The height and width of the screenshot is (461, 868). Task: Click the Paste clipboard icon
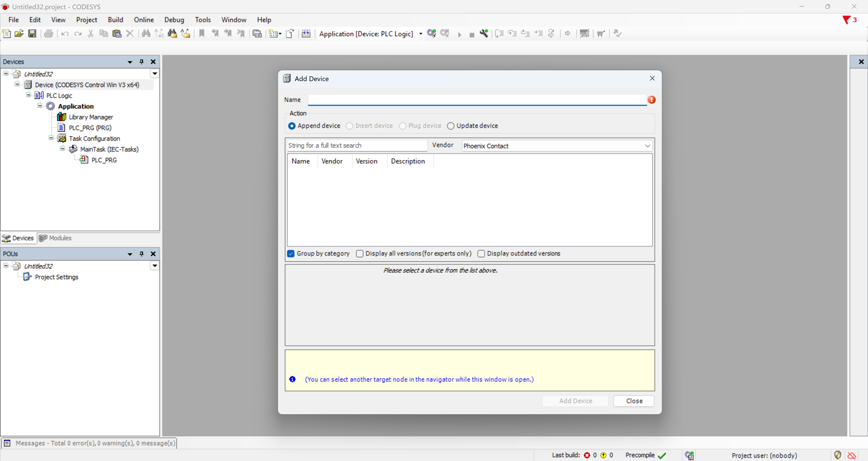[x=117, y=33]
